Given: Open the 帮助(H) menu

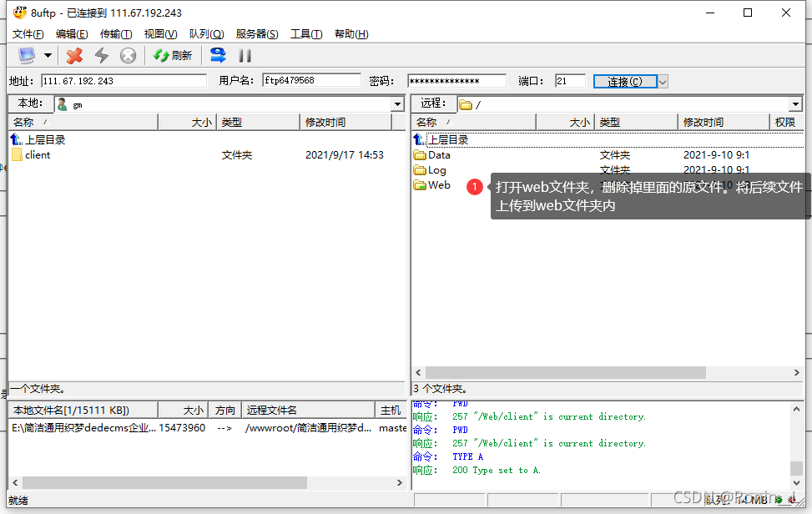Looking at the screenshot, I should (x=351, y=33).
